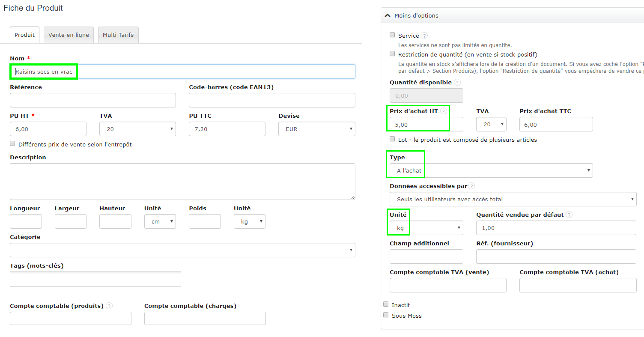Open help for Données accessibles par
The height and width of the screenshot is (337, 644).
point(471,186)
